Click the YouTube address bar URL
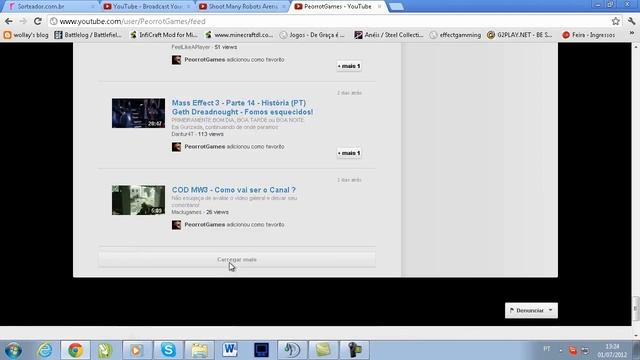 (x=132, y=21)
